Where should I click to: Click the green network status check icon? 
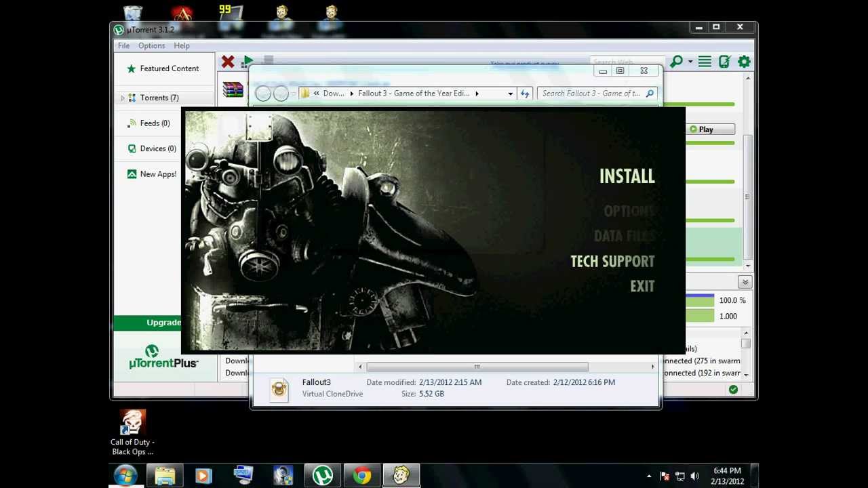tap(733, 390)
